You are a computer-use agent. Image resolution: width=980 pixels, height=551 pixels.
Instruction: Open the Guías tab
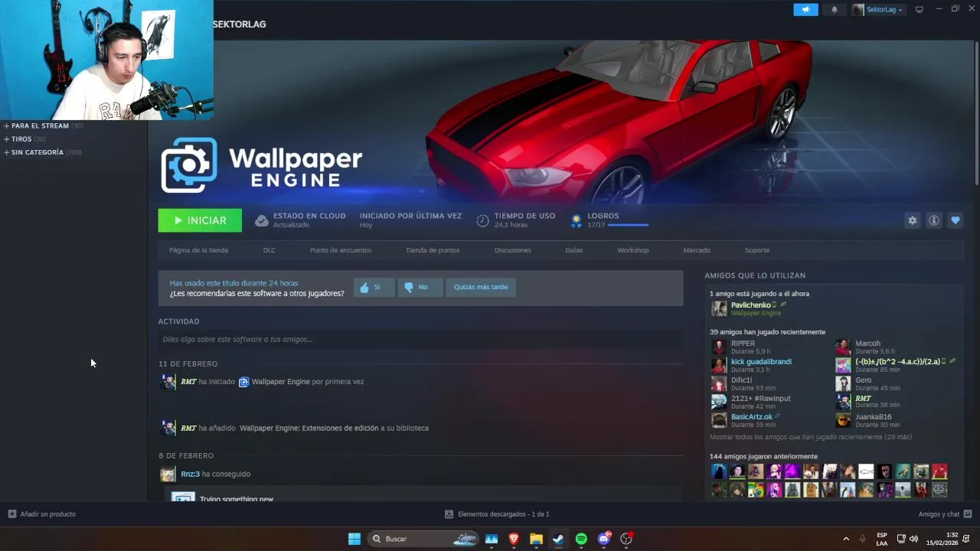click(574, 250)
